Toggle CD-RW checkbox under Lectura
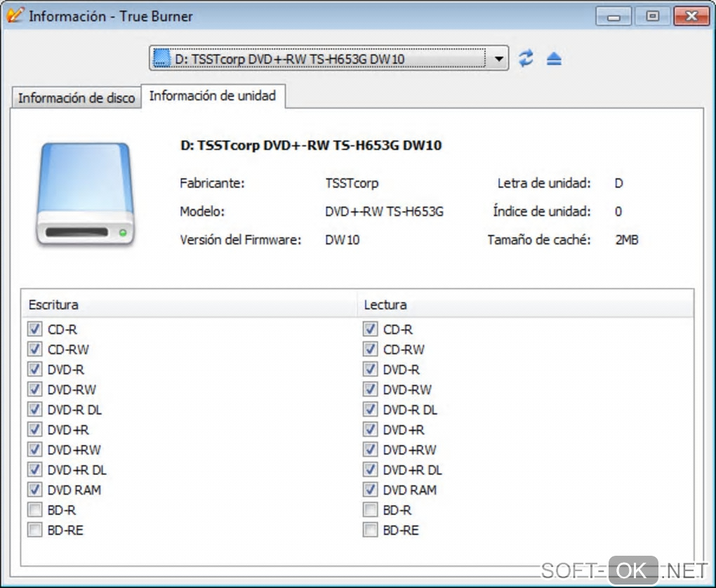This screenshot has height=588, width=716. tap(371, 349)
